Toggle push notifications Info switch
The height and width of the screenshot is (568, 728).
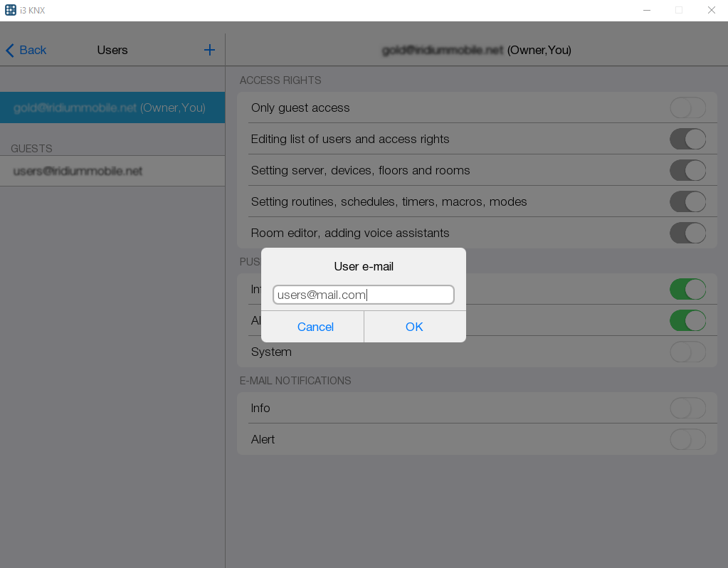pos(687,290)
